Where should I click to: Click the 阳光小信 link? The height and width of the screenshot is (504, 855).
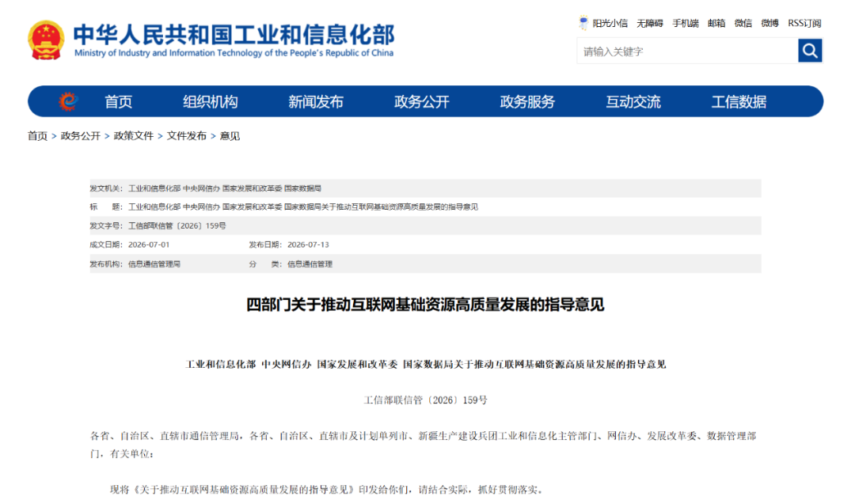click(x=610, y=24)
